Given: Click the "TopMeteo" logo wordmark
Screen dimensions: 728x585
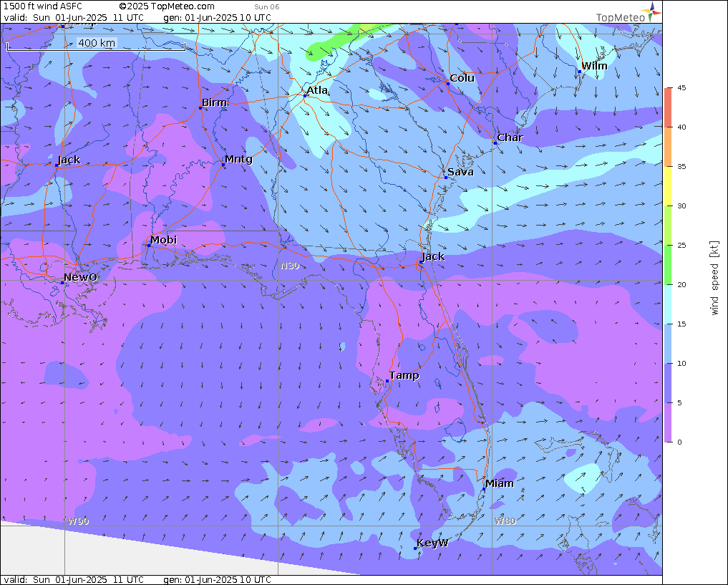Looking at the screenshot, I should pyautogui.click(x=621, y=18).
